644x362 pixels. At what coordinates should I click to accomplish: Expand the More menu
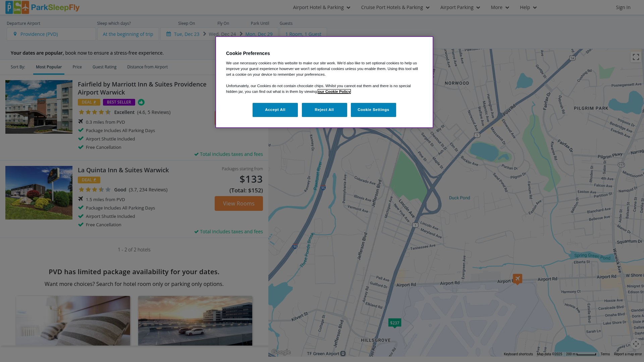(500, 7)
